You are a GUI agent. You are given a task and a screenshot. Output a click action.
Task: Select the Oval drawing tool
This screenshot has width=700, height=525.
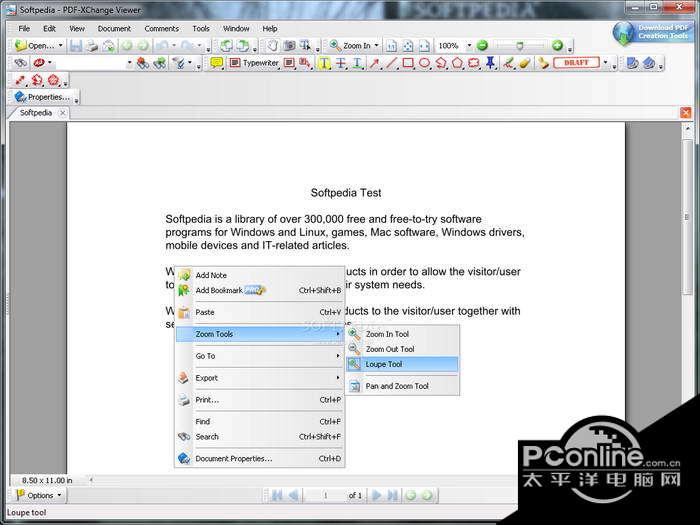(424, 63)
